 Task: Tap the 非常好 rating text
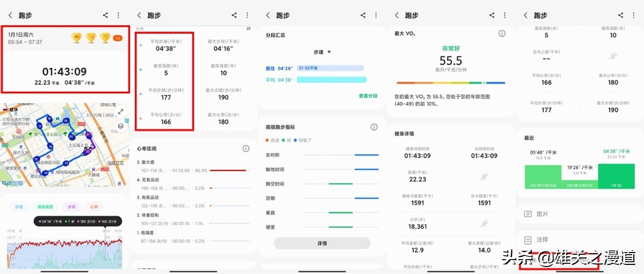451,48
